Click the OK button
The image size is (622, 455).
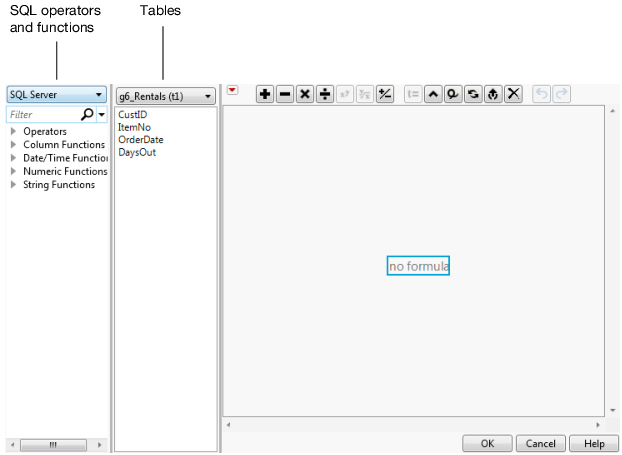[487, 443]
